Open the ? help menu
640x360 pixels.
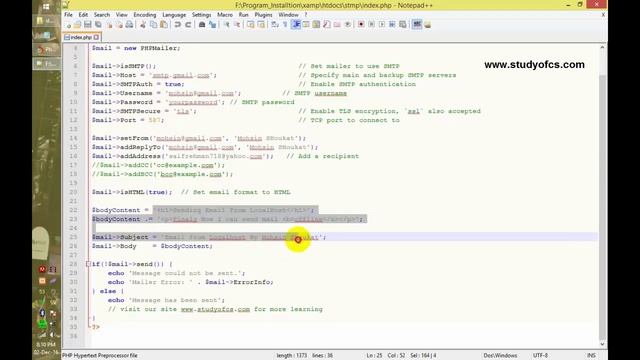click(x=306, y=15)
